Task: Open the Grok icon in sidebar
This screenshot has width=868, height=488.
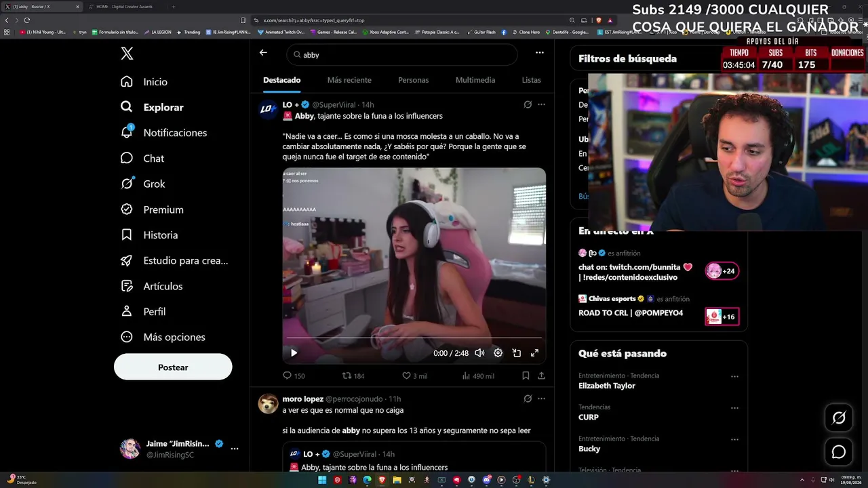Action: pos(127,184)
